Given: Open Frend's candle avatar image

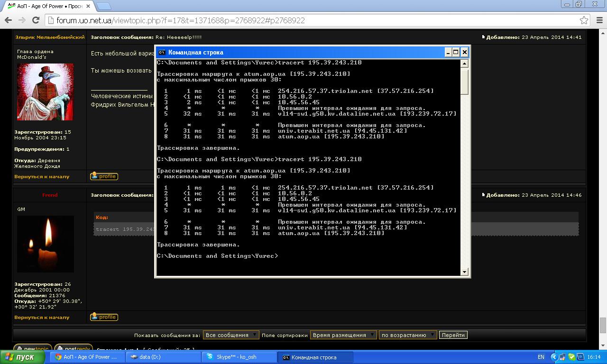Looking at the screenshot, I should (x=46, y=244).
